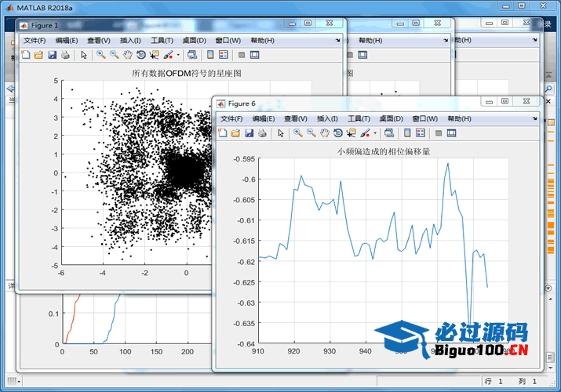The width and height of the screenshot is (561, 392).
Task: Click Open File icon in Figure 6 toolbar
Action: pos(235,133)
